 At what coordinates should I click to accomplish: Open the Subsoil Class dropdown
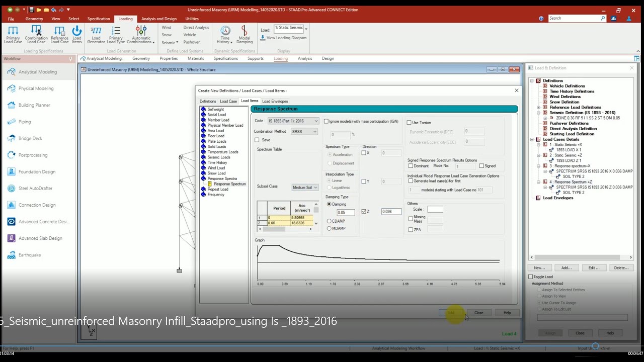[305, 188]
